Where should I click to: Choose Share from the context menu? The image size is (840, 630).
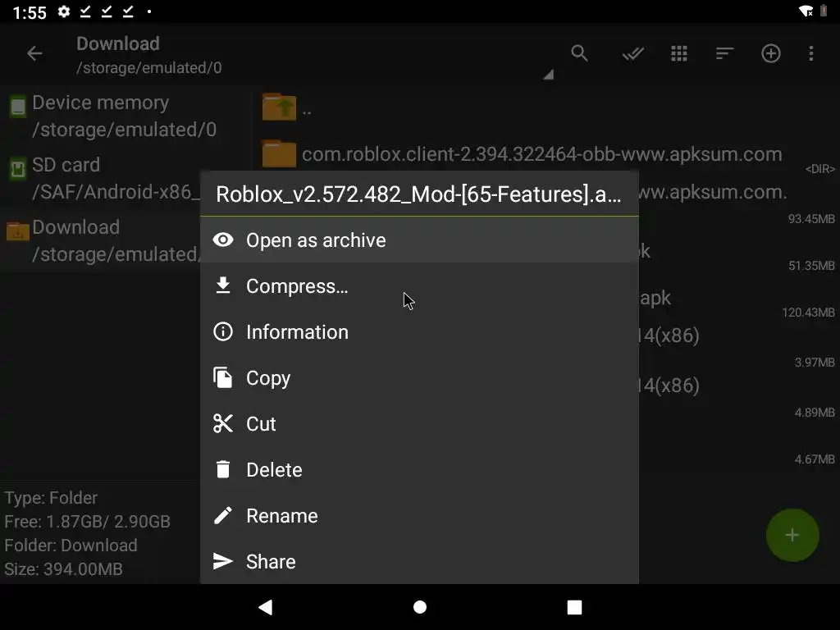coord(419,561)
